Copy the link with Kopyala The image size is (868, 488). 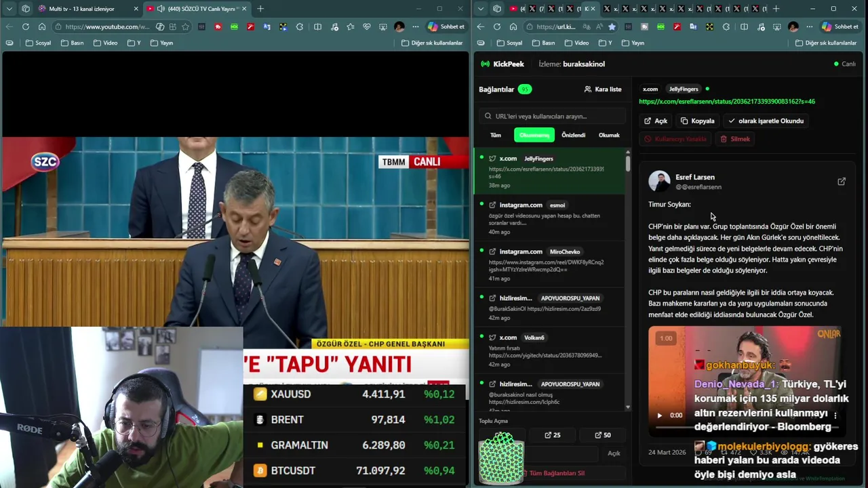coord(698,121)
